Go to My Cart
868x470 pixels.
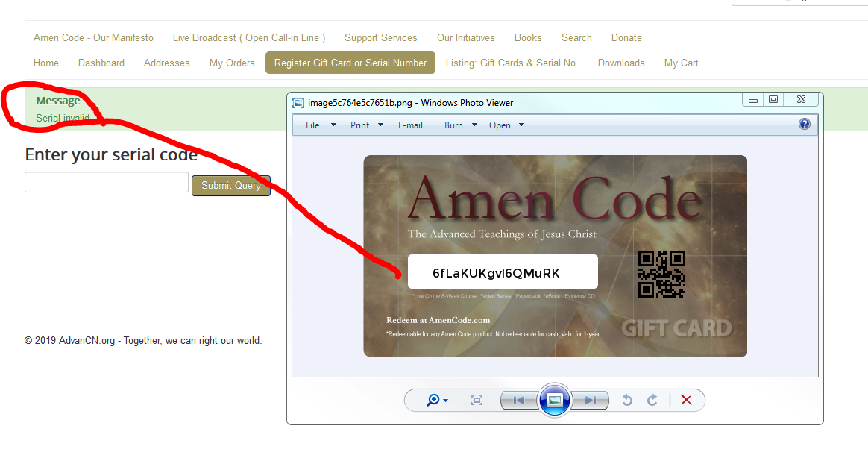[x=682, y=63]
